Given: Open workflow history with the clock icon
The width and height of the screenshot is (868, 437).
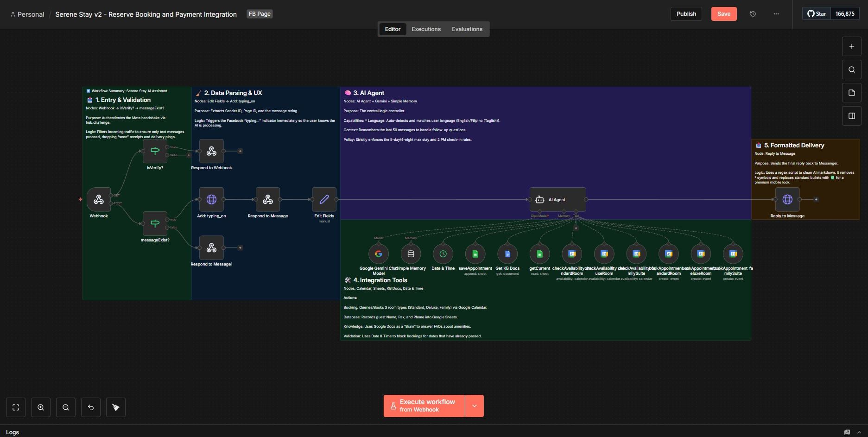Looking at the screenshot, I should [x=753, y=14].
